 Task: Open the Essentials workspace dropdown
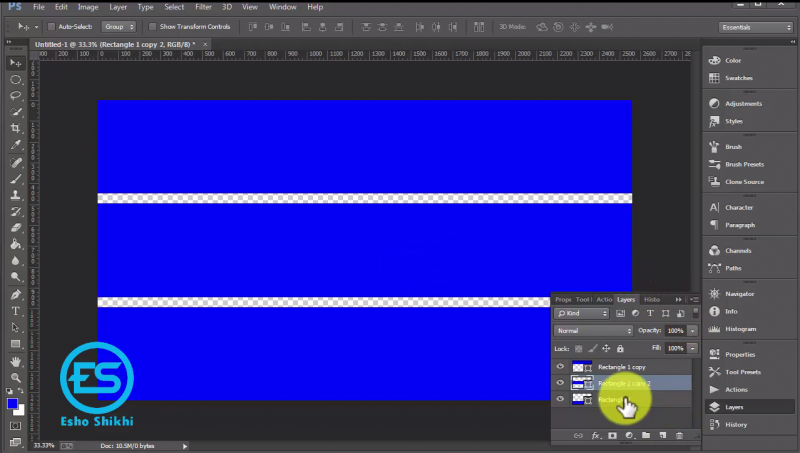point(755,27)
